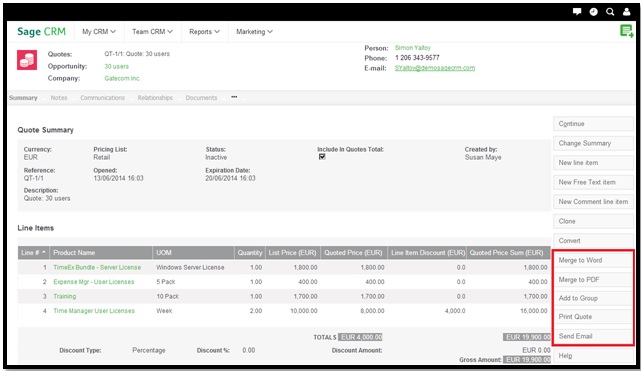Click the 'QT-1/1: Quote: 30 users' text
Screen dimensions: 641x371
(137, 54)
